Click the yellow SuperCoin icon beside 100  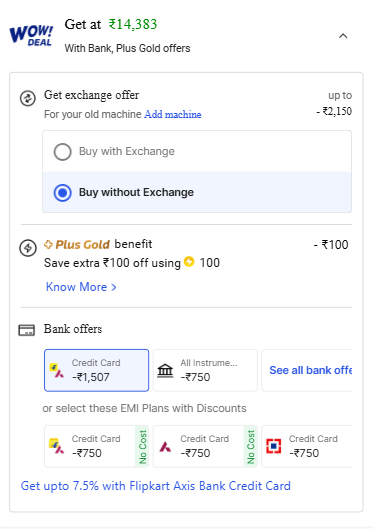[189, 262]
